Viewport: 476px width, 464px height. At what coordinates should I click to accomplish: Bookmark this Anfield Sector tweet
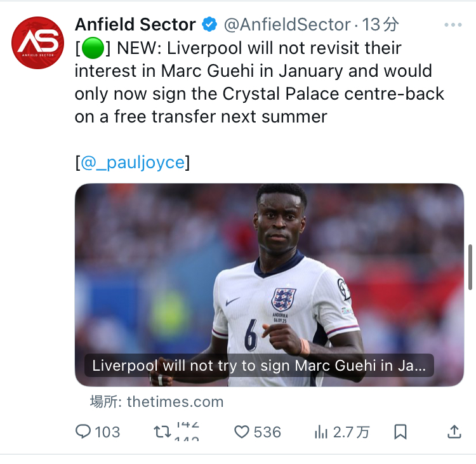400,432
